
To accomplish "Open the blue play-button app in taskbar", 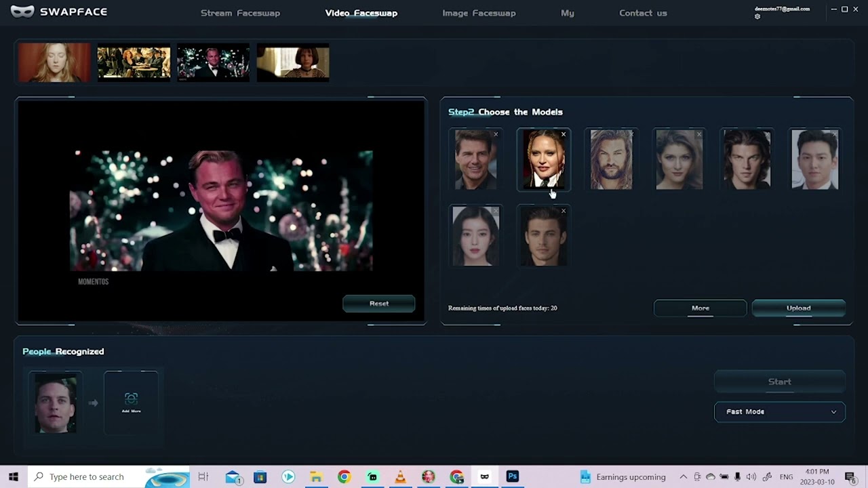I will pyautogui.click(x=288, y=477).
